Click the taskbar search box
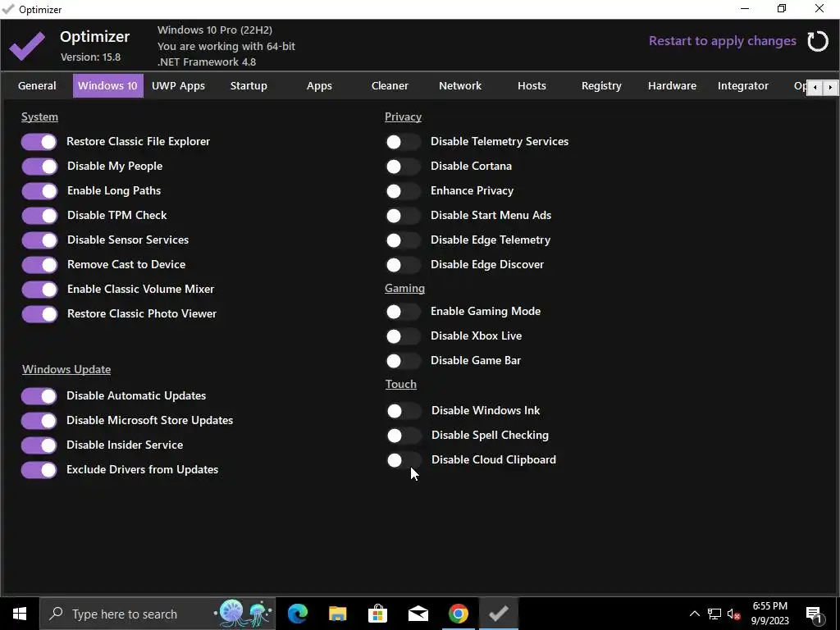The height and width of the screenshot is (630, 840). tap(157, 614)
